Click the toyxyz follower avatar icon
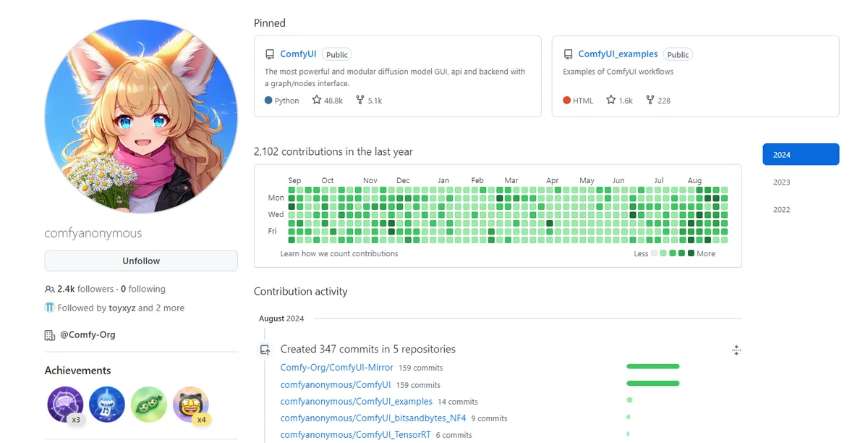This screenshot has width=868, height=443. [x=49, y=308]
